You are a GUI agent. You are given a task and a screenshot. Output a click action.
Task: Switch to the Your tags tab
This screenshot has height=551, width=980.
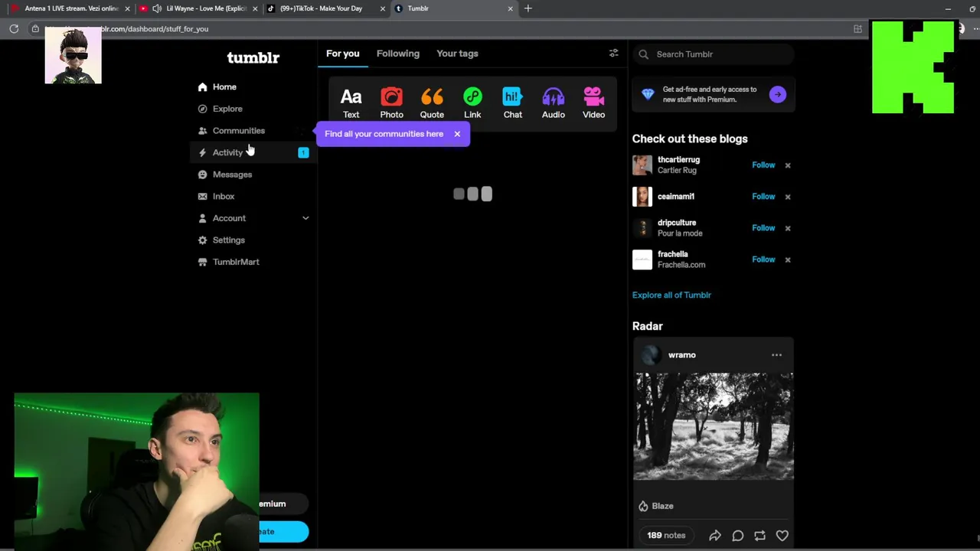(457, 54)
